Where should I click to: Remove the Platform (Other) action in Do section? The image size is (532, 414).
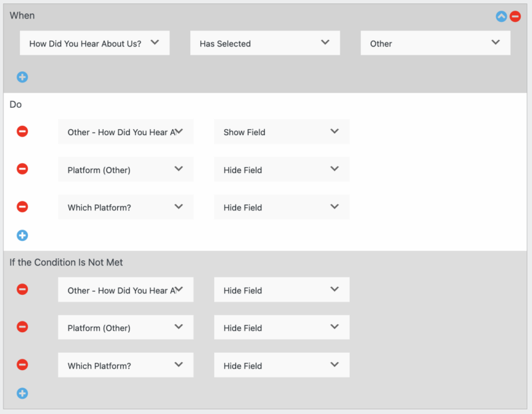tap(23, 169)
